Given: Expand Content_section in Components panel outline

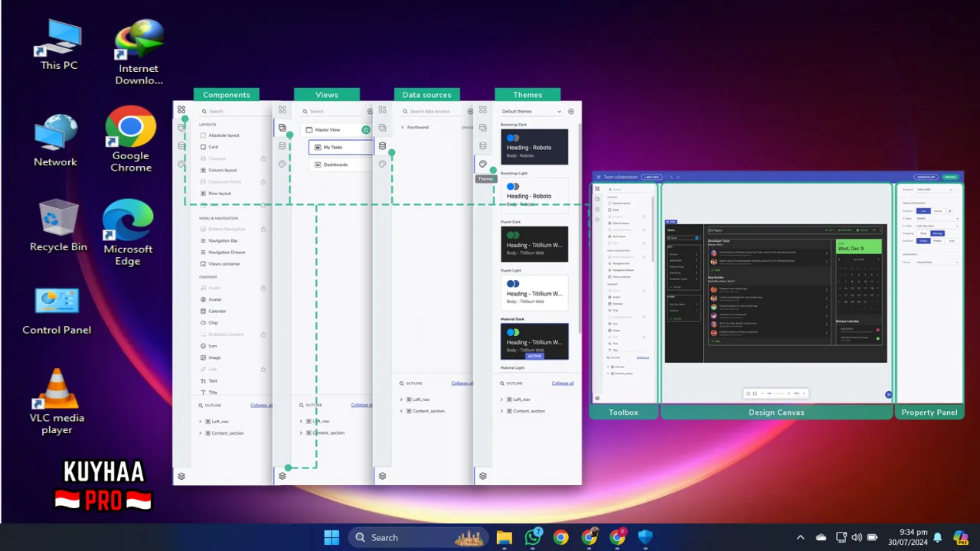Looking at the screenshot, I should (x=201, y=433).
